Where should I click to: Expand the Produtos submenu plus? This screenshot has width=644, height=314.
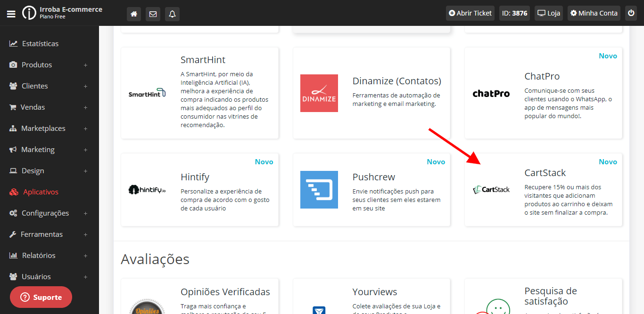click(86, 65)
